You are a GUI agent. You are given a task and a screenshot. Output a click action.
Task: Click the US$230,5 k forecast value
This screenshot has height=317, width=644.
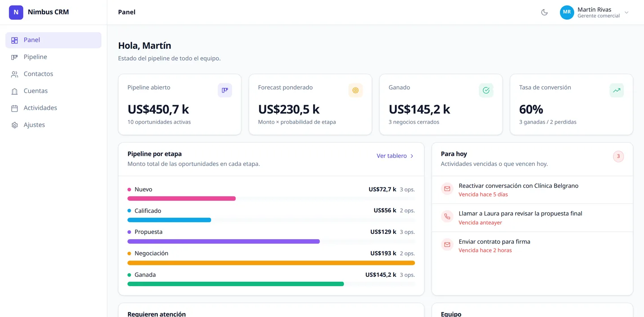(x=289, y=110)
